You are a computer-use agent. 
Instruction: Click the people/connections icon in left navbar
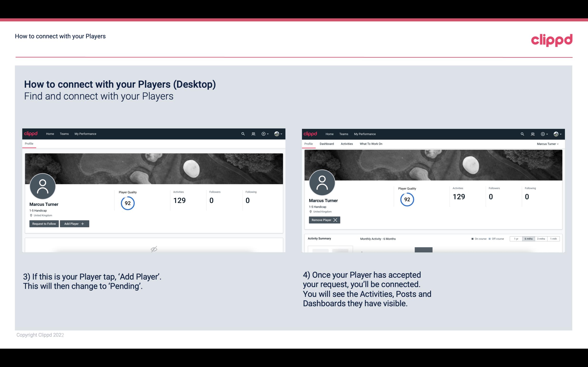[x=253, y=133]
